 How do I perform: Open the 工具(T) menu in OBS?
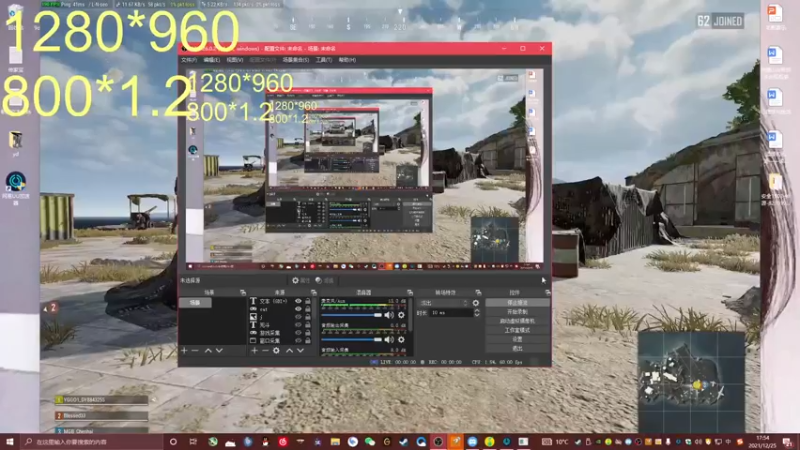pos(323,60)
